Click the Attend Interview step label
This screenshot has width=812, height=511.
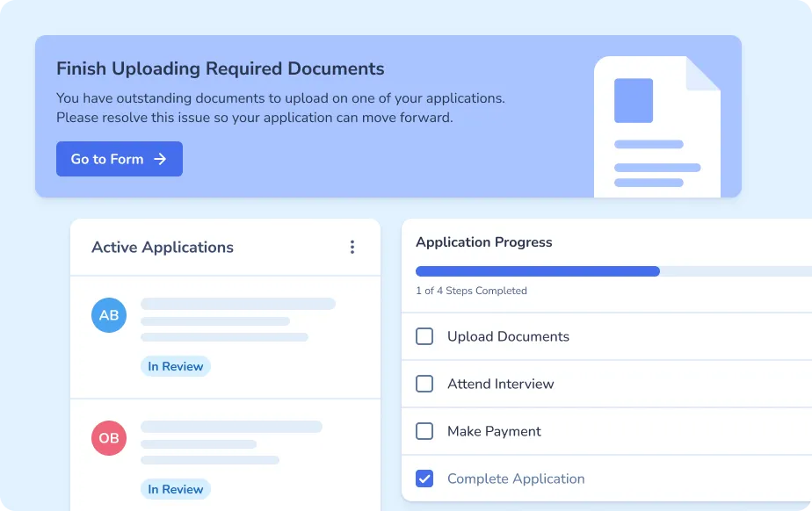point(500,384)
